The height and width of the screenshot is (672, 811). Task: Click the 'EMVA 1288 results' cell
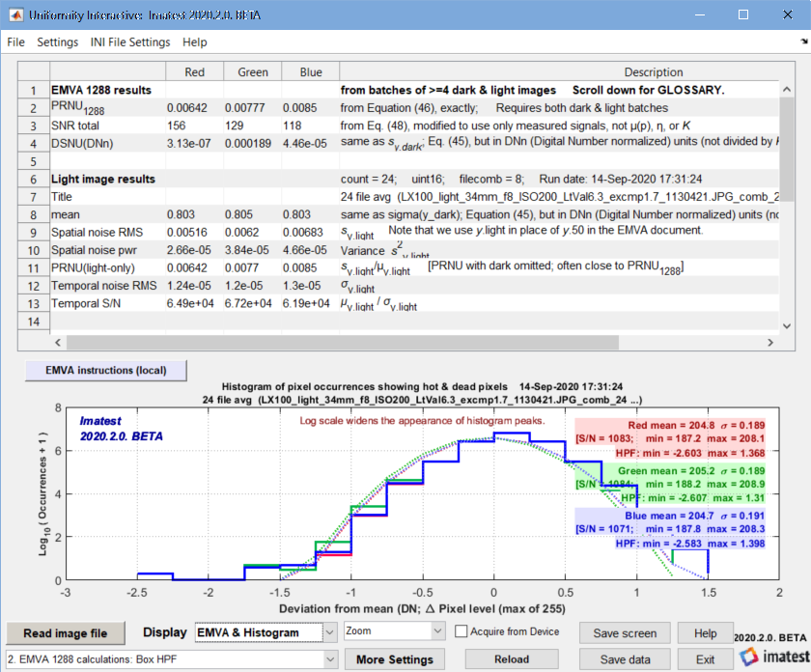[x=107, y=90]
